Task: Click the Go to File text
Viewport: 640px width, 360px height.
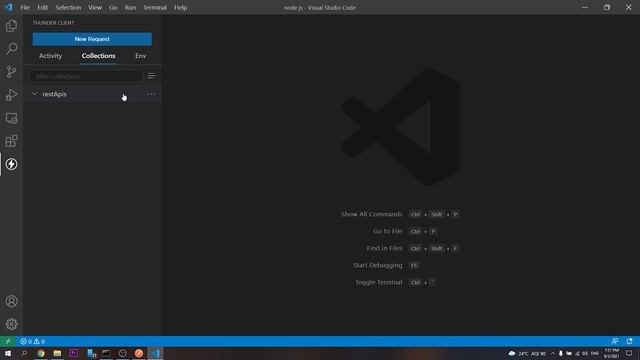Action: (387, 231)
